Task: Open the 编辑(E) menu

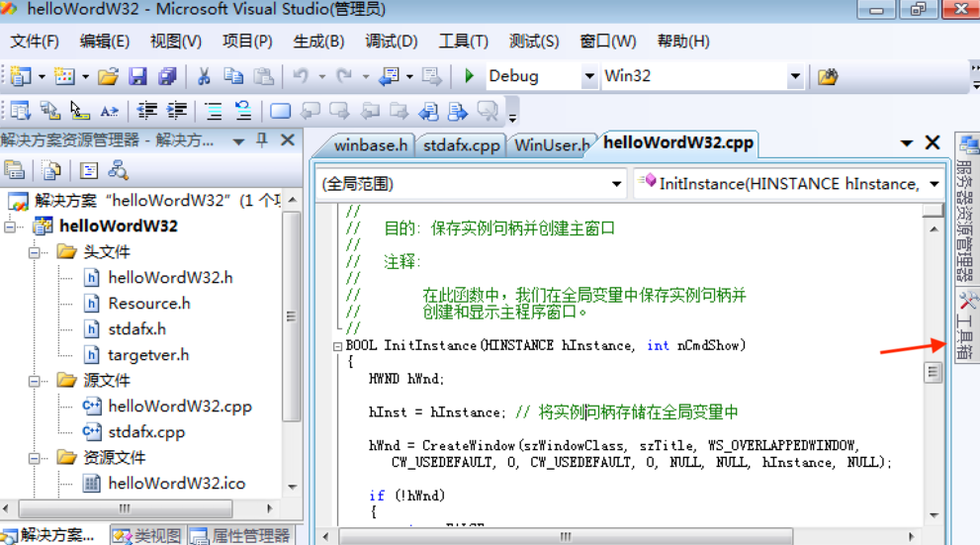Action: pos(105,42)
